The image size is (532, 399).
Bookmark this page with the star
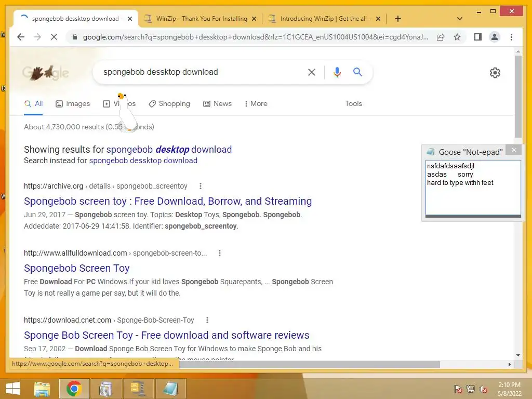coord(457,37)
